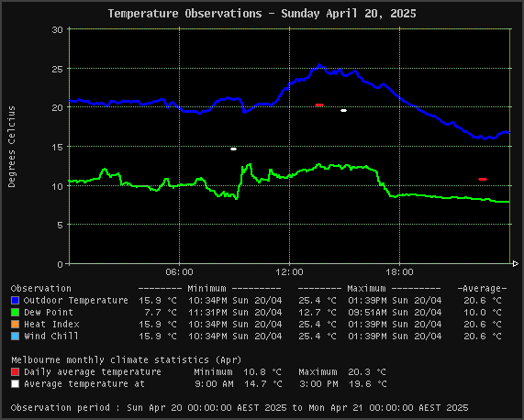This screenshot has height=420, width=524.
Task: Click the Dew Point average value 10.0 °C
Action: coord(483,313)
